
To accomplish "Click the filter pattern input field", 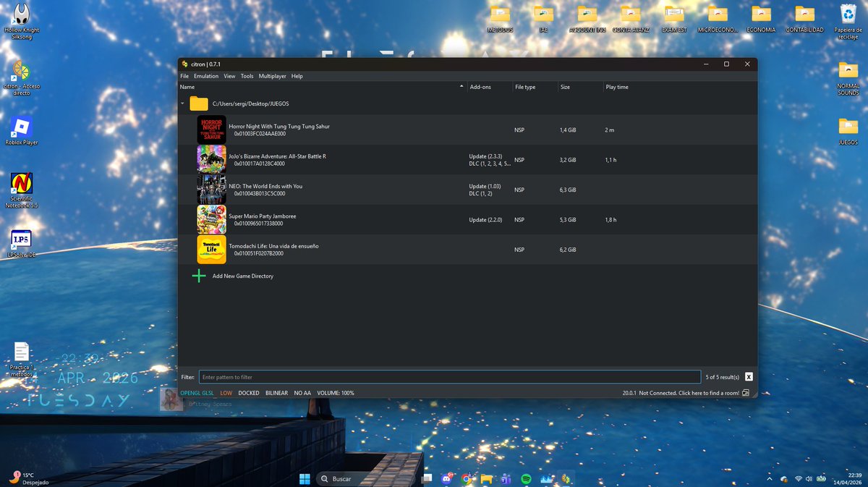I will [x=450, y=377].
